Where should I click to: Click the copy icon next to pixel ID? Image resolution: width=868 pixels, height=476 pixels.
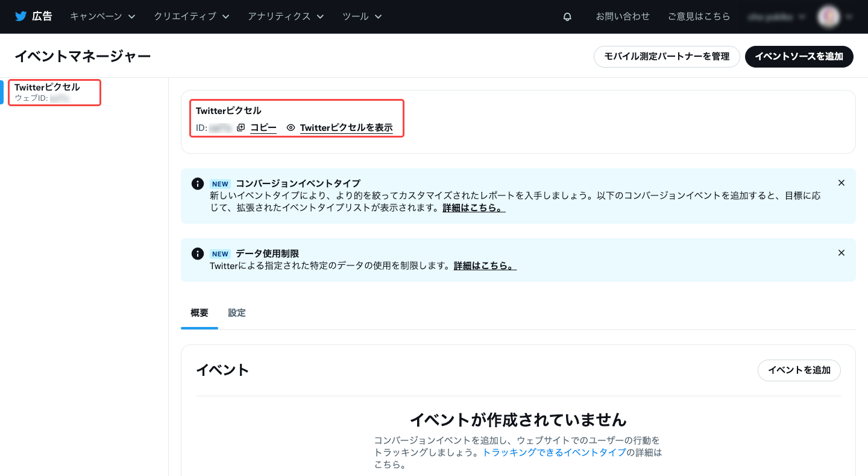pos(241,128)
